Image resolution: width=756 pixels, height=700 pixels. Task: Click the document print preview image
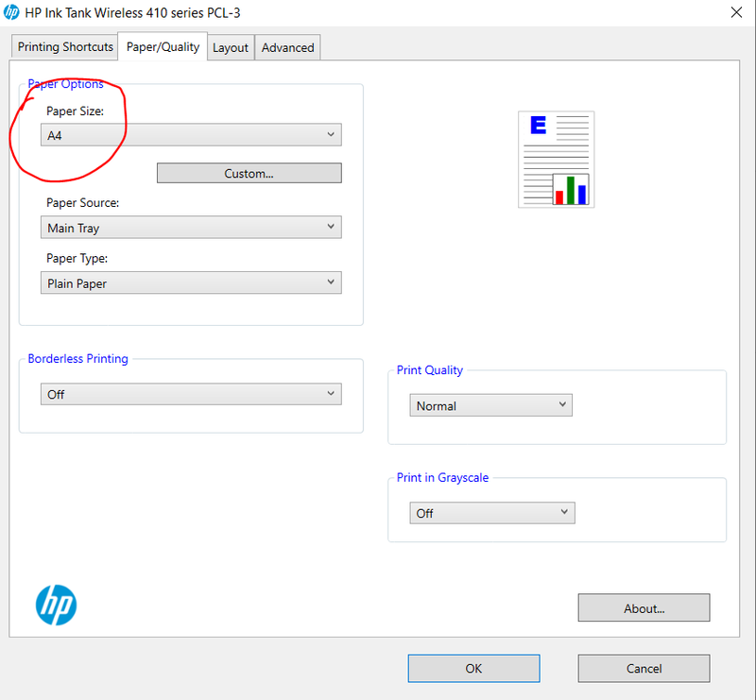[x=556, y=159]
